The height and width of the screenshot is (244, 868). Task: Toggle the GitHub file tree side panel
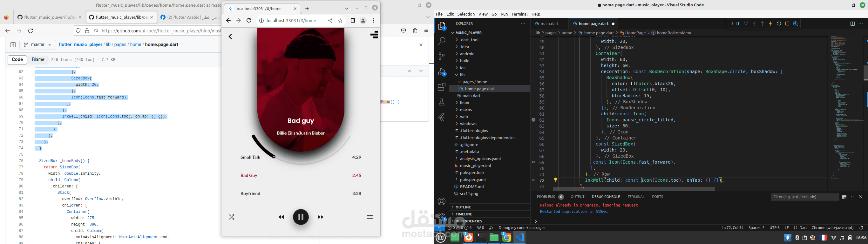(x=13, y=44)
